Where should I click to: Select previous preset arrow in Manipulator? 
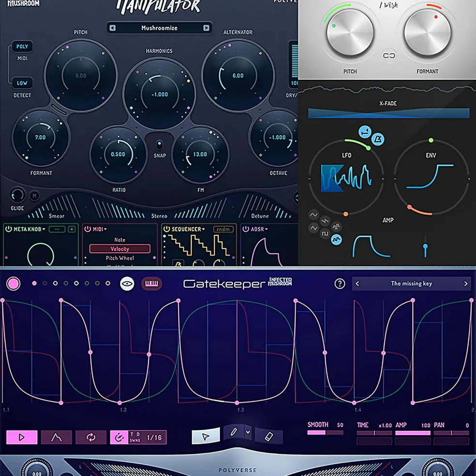coord(112,28)
